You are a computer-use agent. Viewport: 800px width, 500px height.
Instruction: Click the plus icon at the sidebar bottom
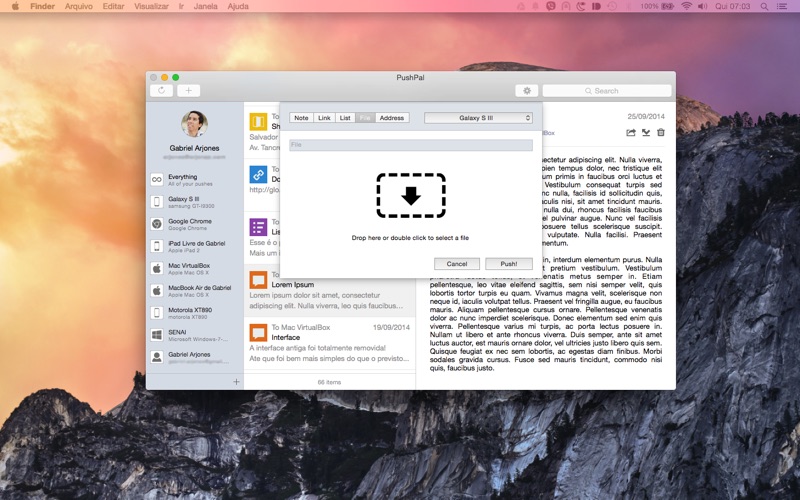pyautogui.click(x=236, y=382)
